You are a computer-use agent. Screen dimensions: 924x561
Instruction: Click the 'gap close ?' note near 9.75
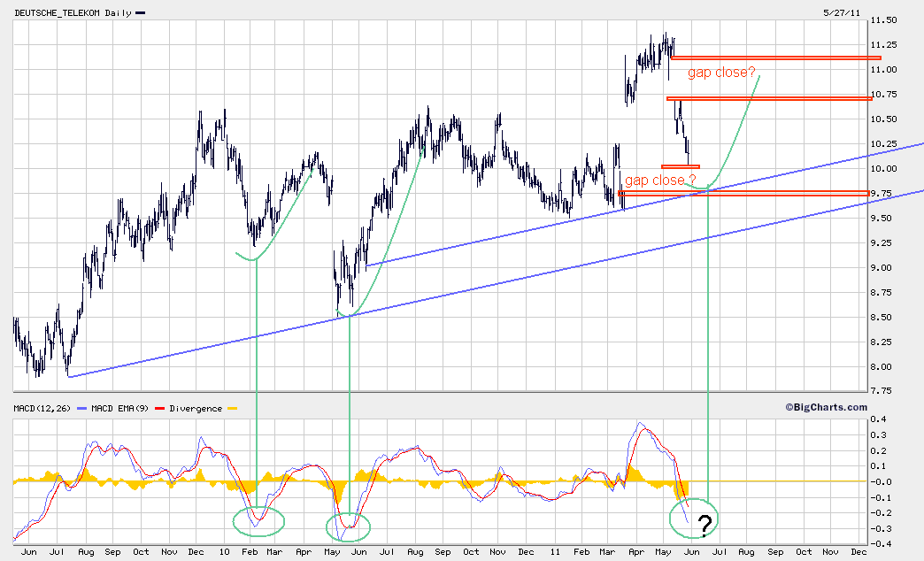click(660, 181)
